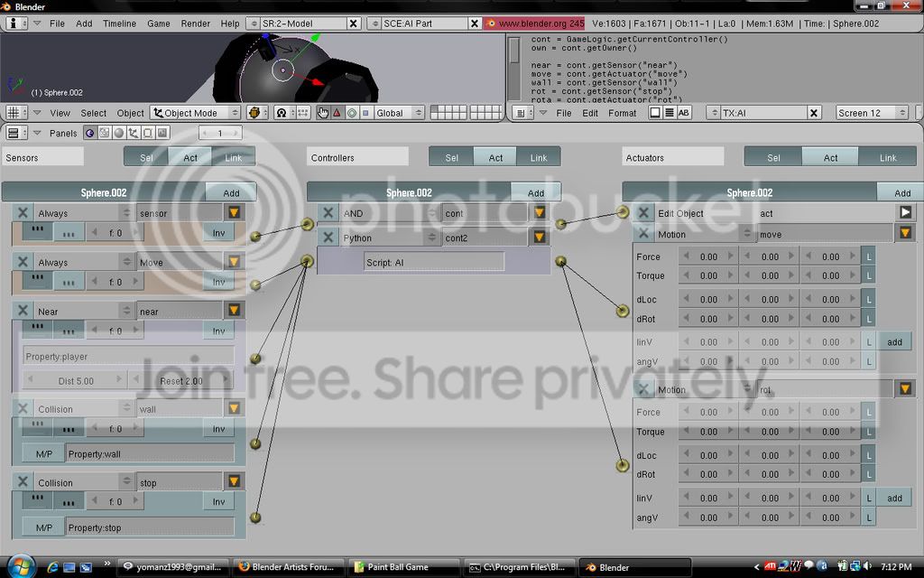Select the translate manipulator triangle icon

(x=337, y=113)
